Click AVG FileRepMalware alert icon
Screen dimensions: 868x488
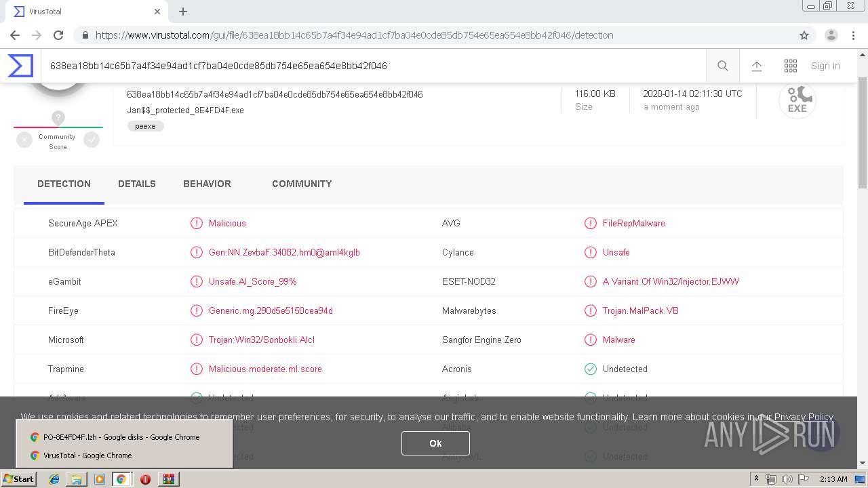click(x=591, y=223)
